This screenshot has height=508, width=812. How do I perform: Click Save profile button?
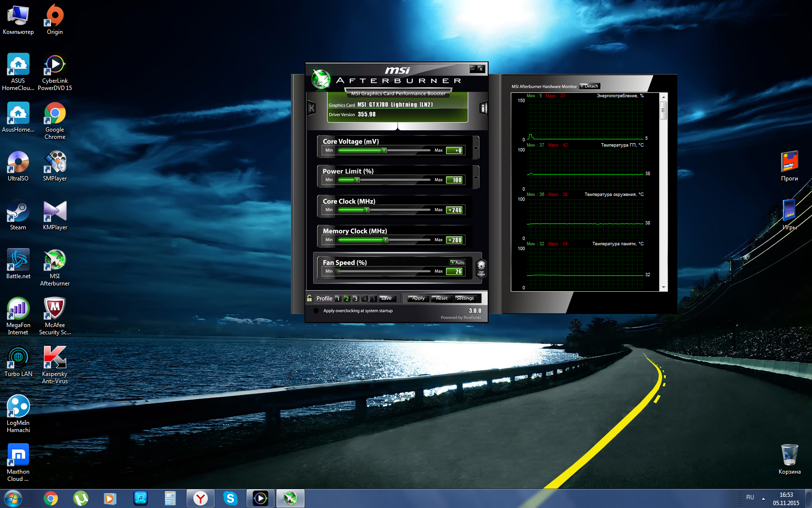coord(387,298)
